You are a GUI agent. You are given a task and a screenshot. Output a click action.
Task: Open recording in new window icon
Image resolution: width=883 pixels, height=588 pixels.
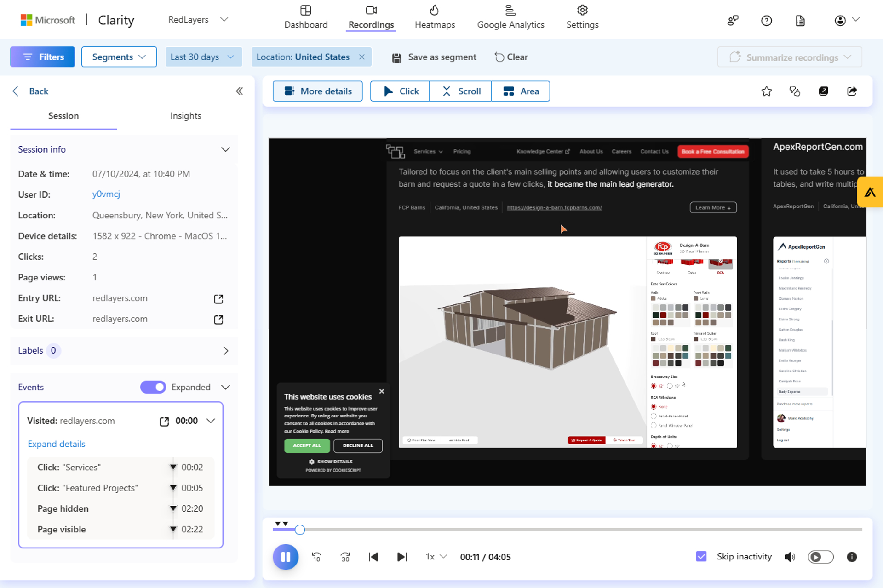pyautogui.click(x=823, y=91)
